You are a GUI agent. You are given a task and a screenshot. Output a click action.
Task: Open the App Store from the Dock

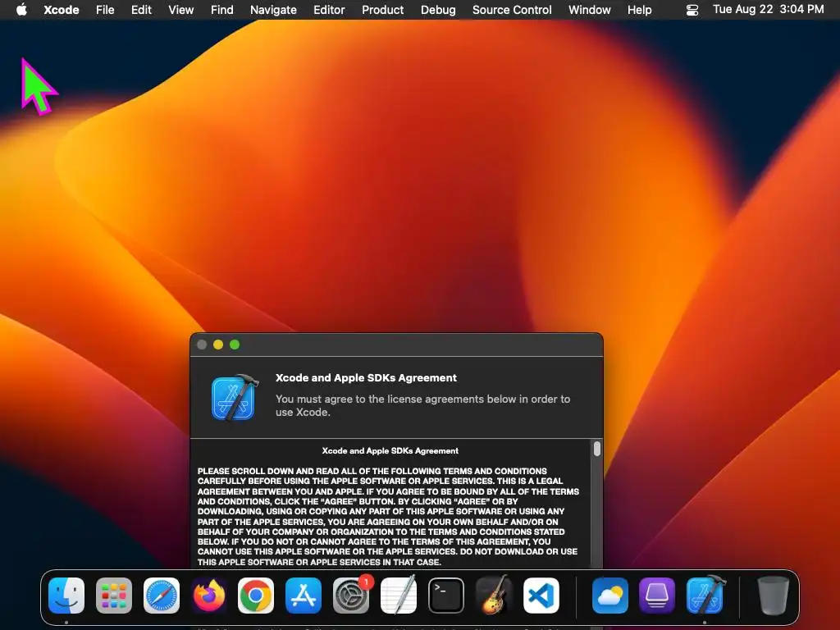point(304,596)
